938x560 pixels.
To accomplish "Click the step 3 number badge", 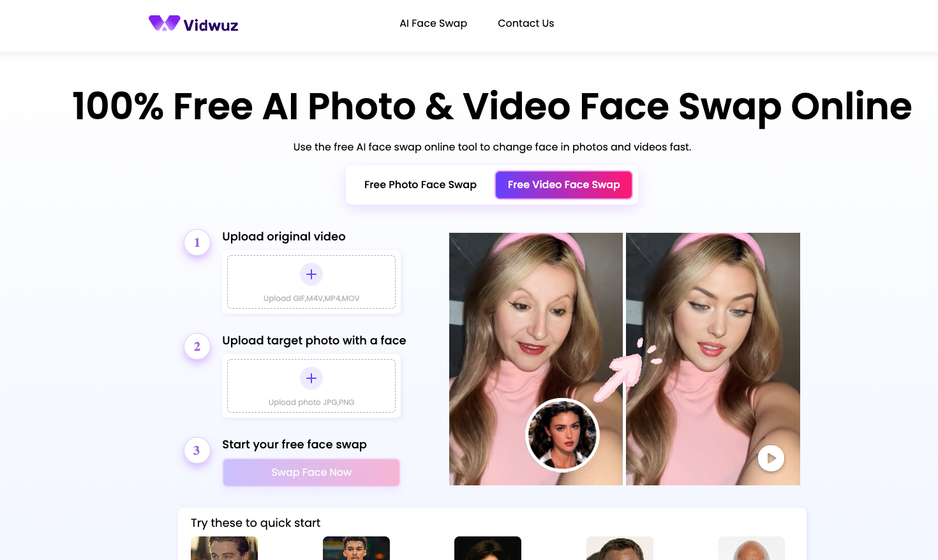I will [x=197, y=450].
